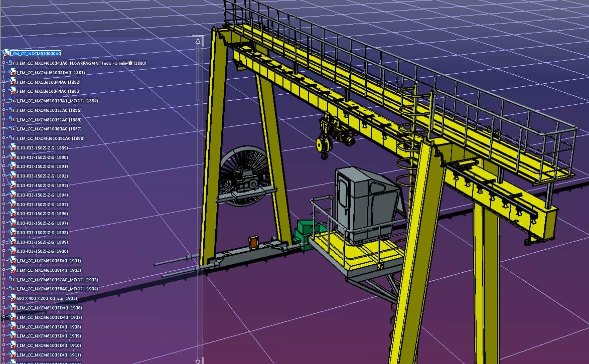
Task: Select the highlighted text 1_EM_CC_NXCM610000A0
Action: point(36,54)
